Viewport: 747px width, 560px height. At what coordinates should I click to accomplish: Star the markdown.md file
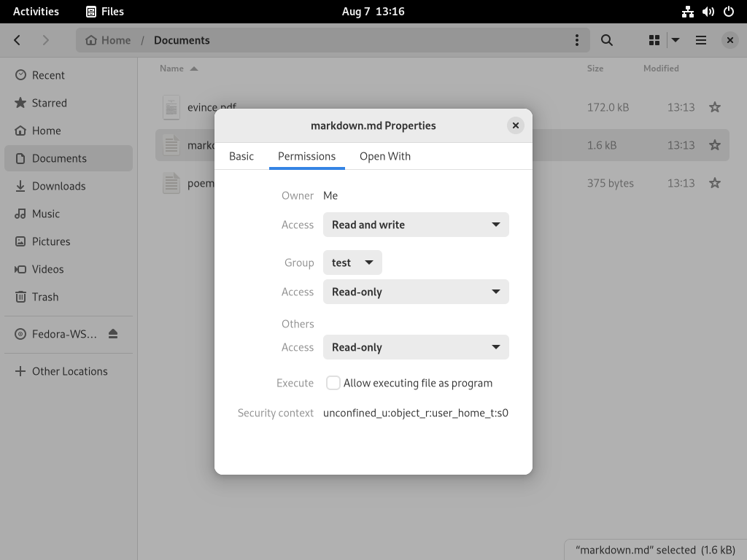pyautogui.click(x=715, y=145)
